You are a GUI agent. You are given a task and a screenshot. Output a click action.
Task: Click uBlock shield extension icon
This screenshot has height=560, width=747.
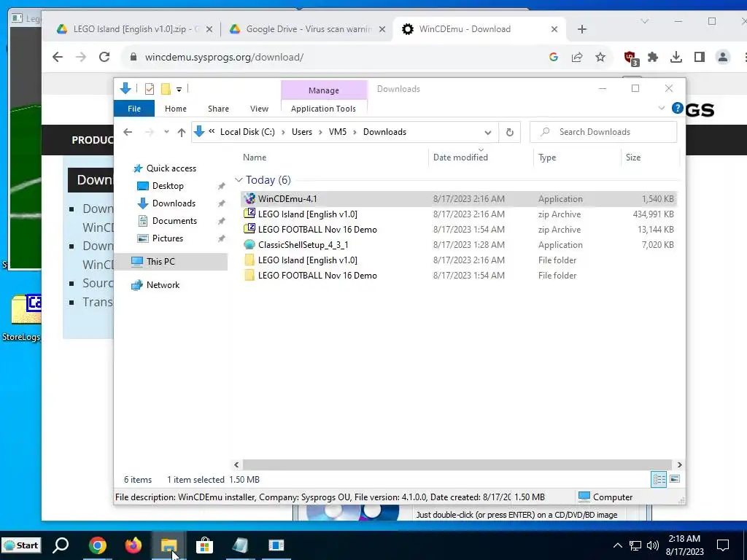click(x=631, y=58)
